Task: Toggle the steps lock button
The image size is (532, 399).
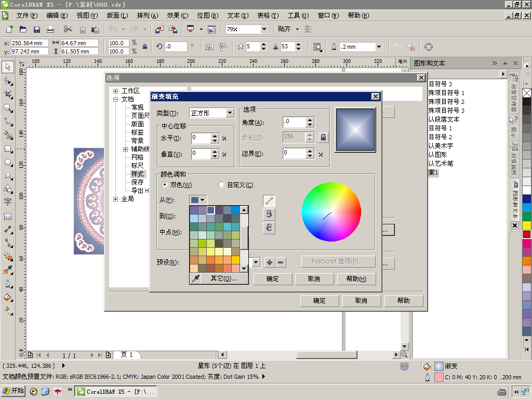Action: click(323, 137)
